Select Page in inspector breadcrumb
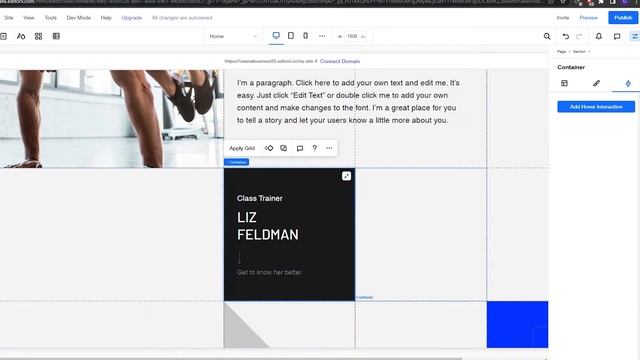This screenshot has height=360, width=640. click(562, 51)
